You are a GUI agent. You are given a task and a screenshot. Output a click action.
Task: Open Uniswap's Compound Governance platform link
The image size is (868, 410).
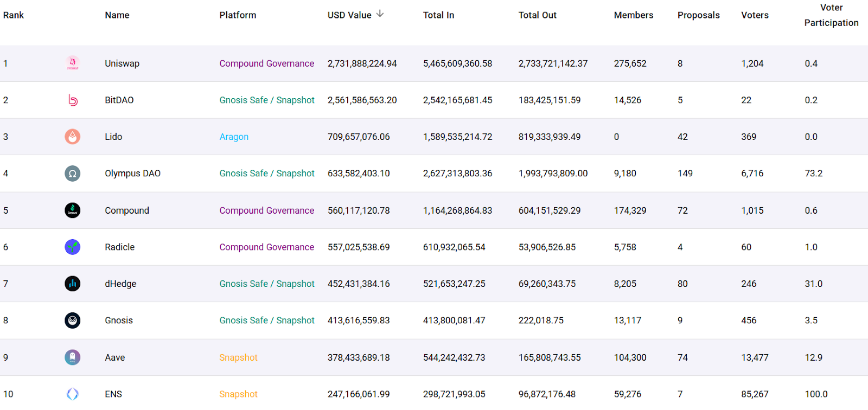[266, 63]
